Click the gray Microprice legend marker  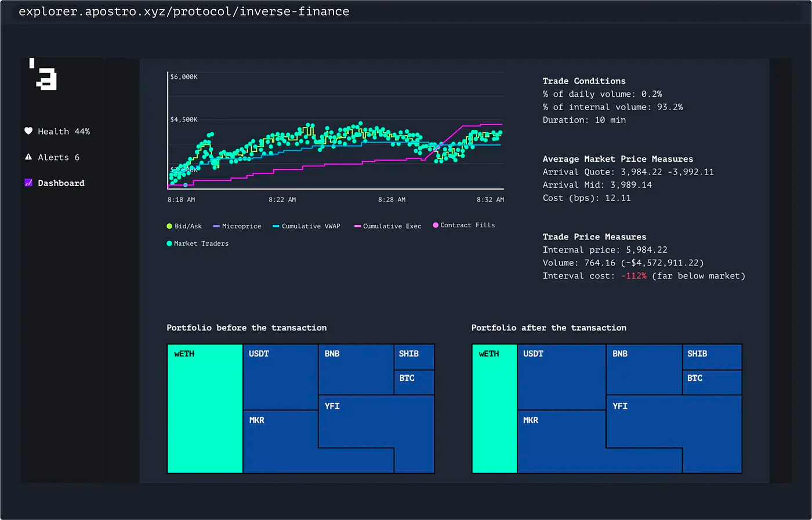click(x=216, y=226)
